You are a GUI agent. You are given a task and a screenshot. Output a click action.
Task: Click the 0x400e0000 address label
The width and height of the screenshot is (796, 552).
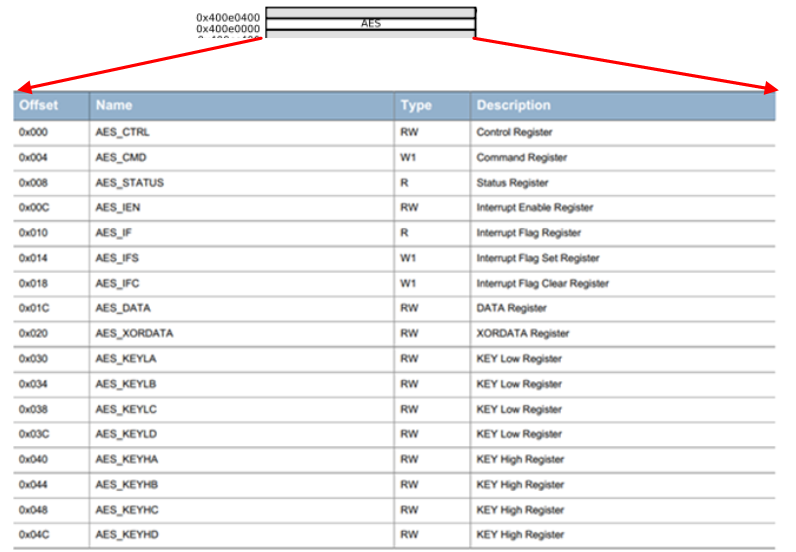(228, 29)
